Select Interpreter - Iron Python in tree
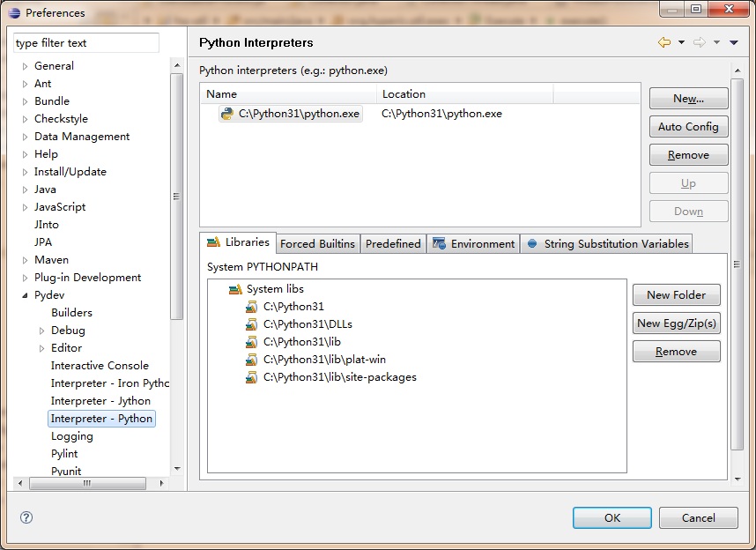 coord(110,383)
